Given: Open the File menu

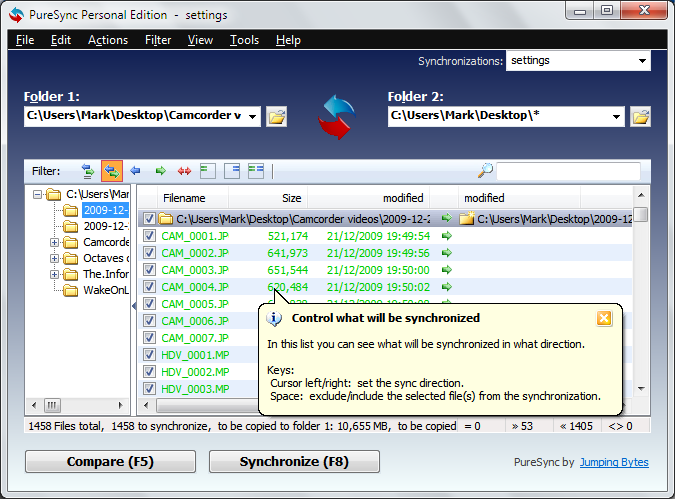Looking at the screenshot, I should (25, 40).
